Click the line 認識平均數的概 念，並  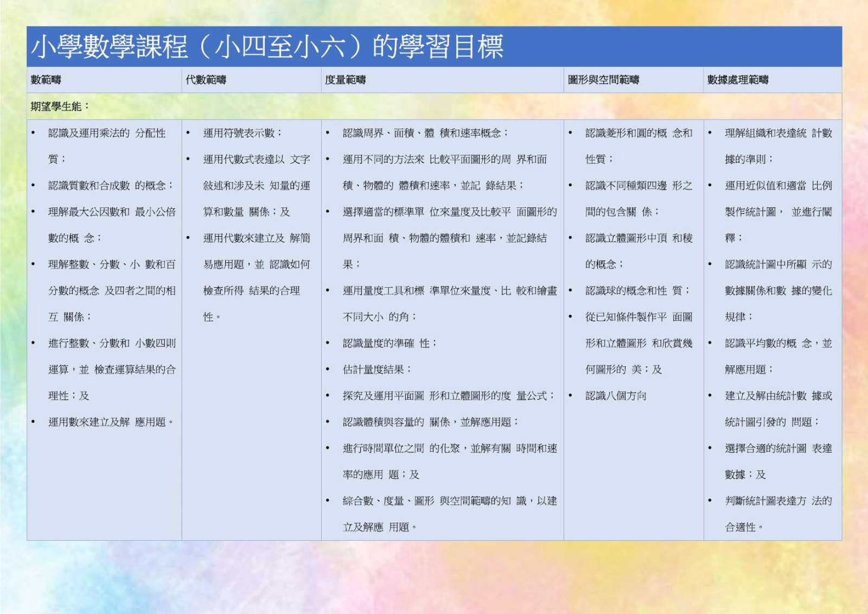click(x=778, y=343)
